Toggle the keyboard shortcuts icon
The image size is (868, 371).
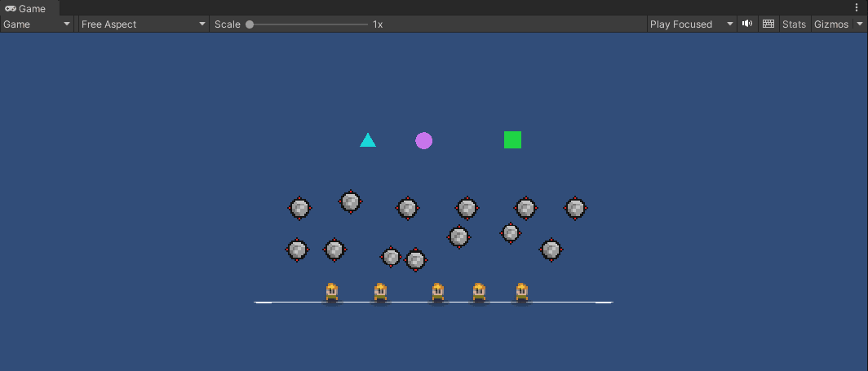coord(768,24)
